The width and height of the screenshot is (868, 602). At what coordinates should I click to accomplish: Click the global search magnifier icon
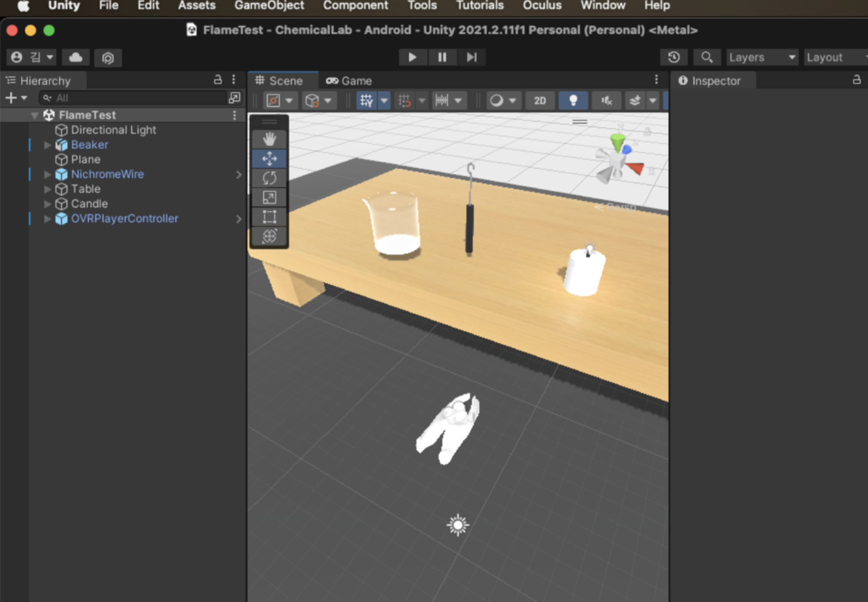click(x=707, y=57)
